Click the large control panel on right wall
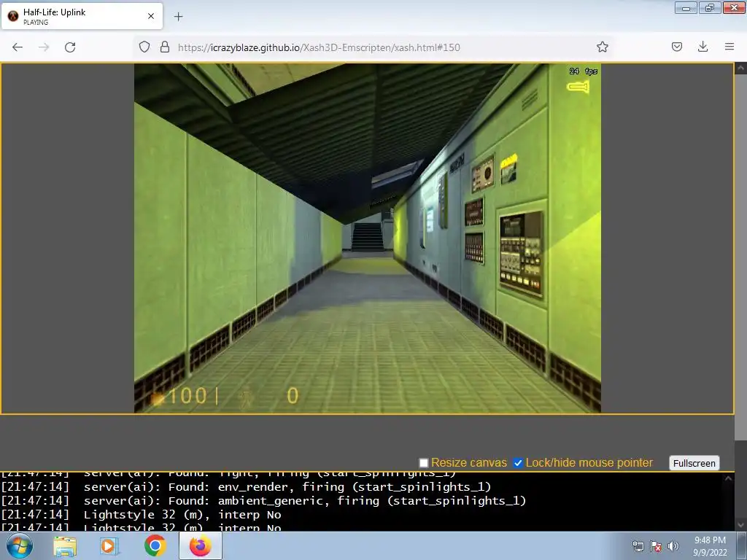Screen dimensions: 747x560 tap(521, 253)
